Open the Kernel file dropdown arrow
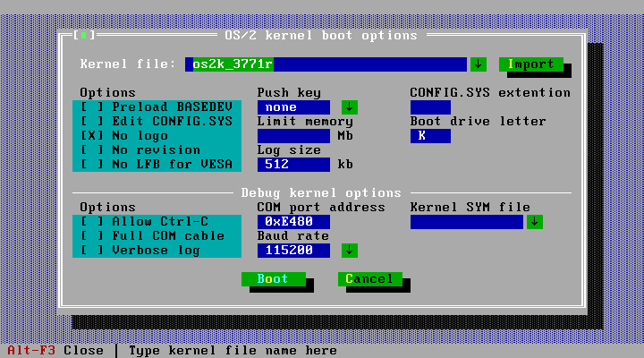 pyautogui.click(x=479, y=64)
